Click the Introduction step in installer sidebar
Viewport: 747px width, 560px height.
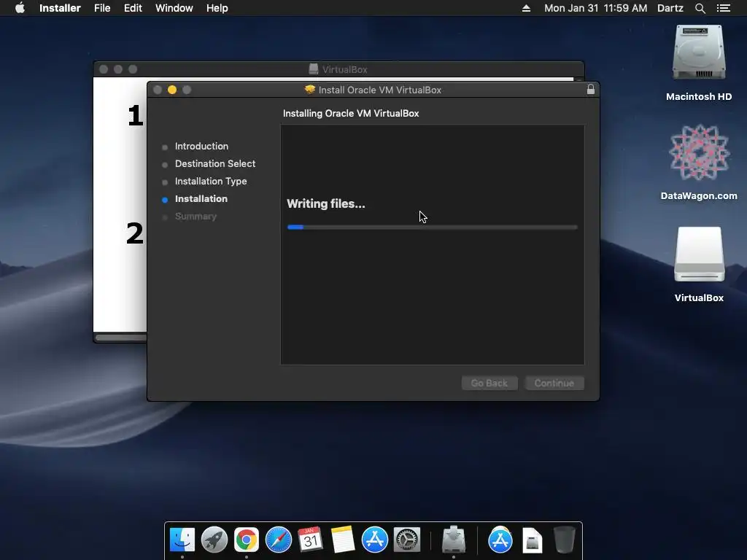tap(201, 146)
